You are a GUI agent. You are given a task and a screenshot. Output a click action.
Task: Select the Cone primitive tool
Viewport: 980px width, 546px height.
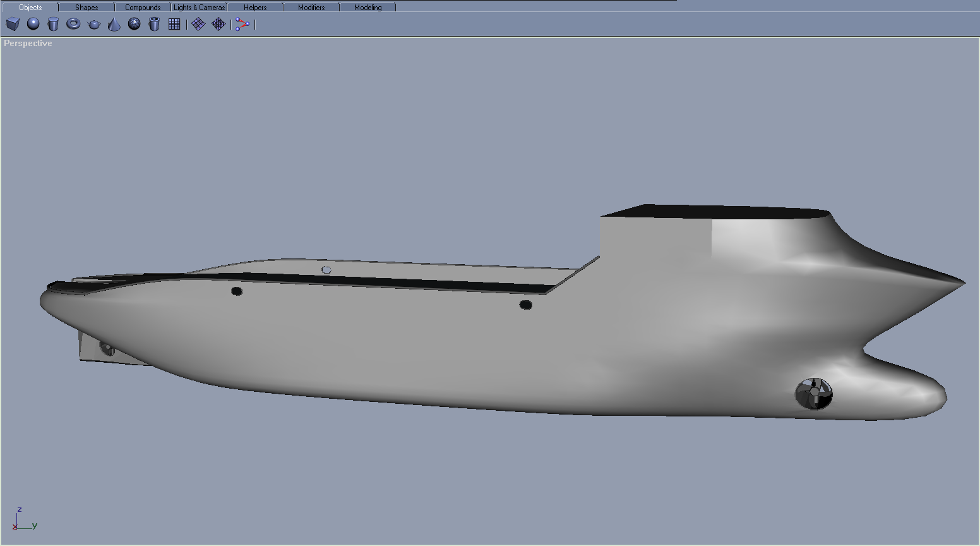114,24
